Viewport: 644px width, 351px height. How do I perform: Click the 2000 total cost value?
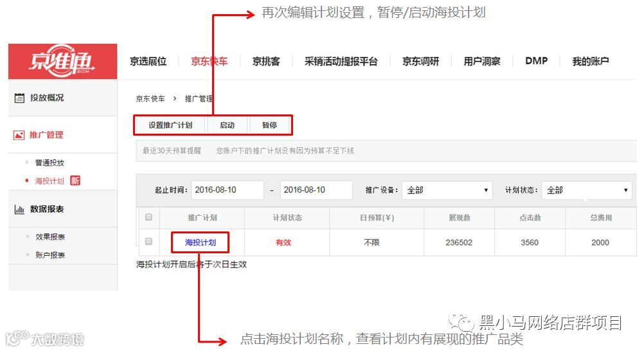click(x=600, y=242)
